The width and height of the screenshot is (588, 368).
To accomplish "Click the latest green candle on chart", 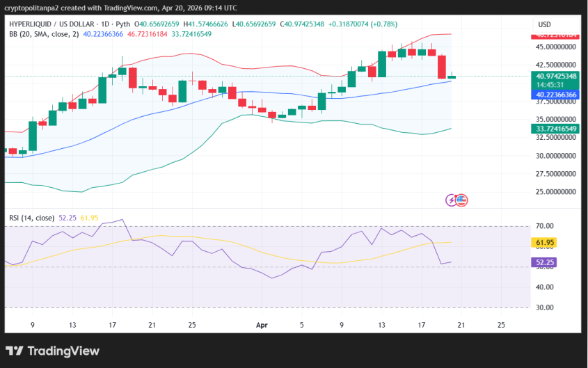I will point(452,77).
